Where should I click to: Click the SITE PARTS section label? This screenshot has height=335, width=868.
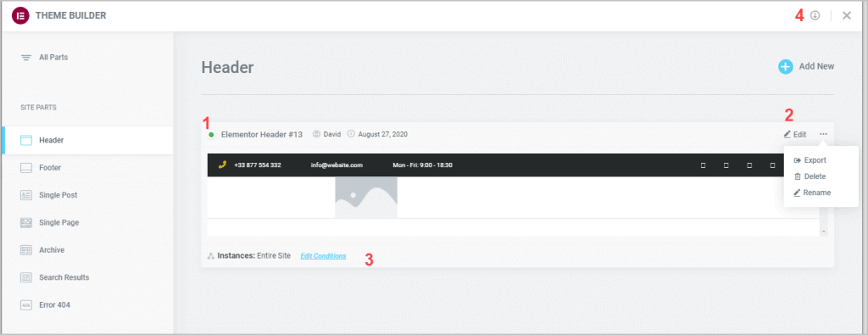tap(39, 108)
